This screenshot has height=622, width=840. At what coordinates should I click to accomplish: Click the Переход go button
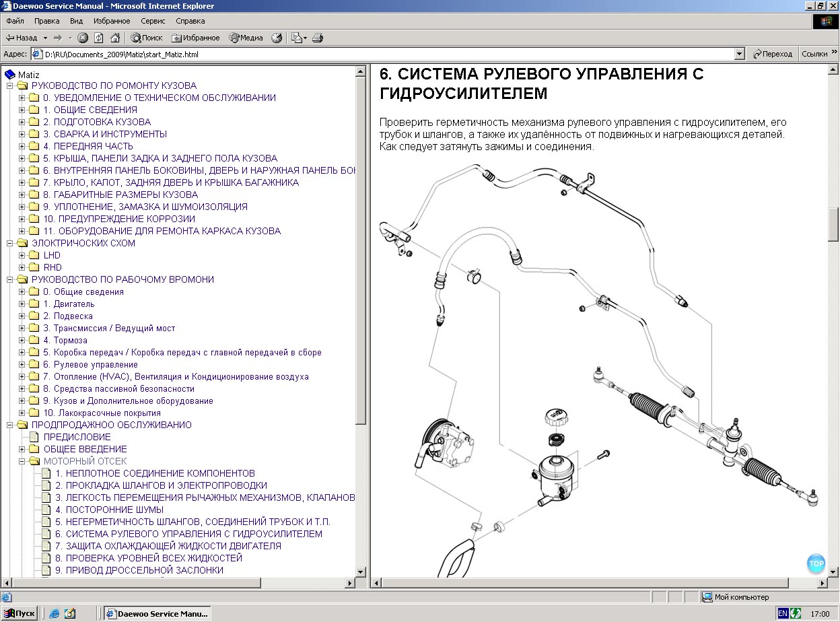[773, 54]
